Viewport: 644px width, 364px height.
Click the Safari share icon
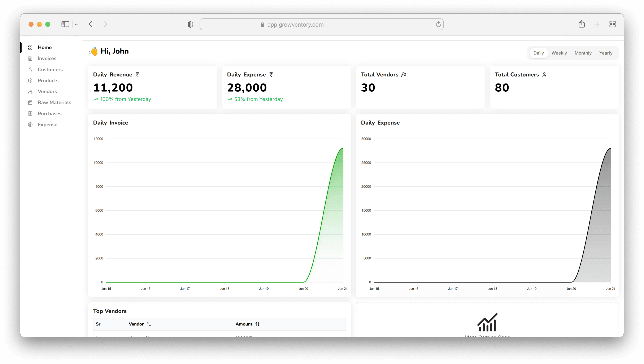coord(582,24)
